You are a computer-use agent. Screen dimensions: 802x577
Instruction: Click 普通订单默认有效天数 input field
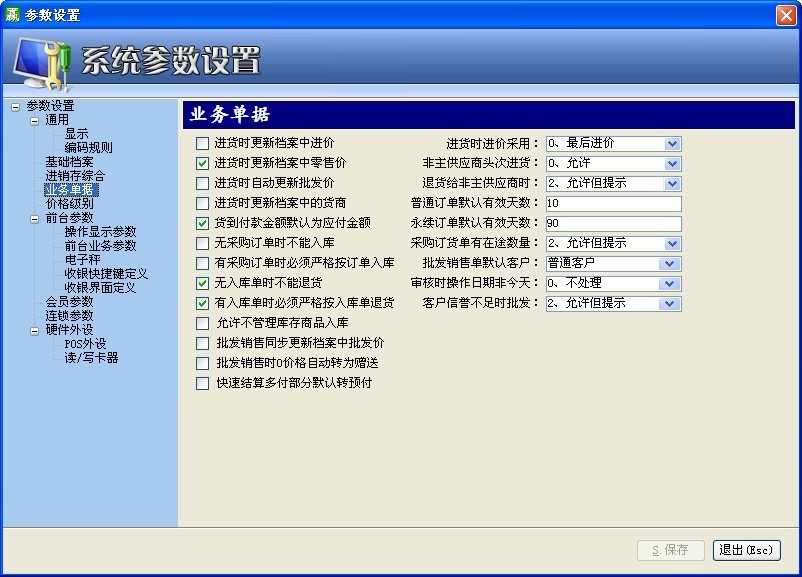[613, 204]
